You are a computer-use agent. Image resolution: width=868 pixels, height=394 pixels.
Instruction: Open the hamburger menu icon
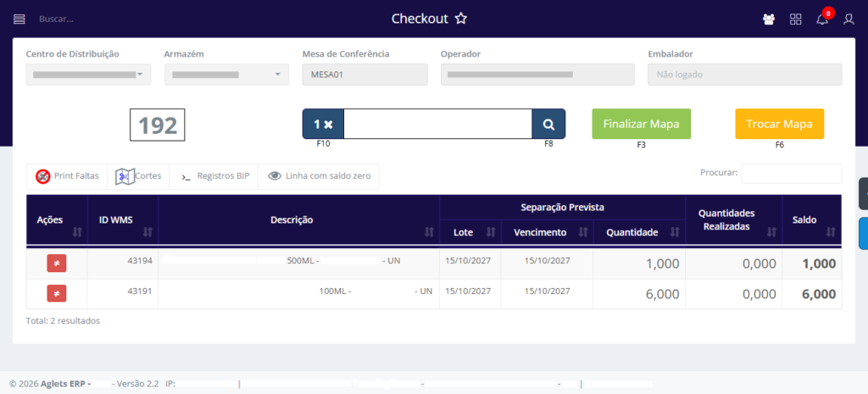(x=19, y=19)
